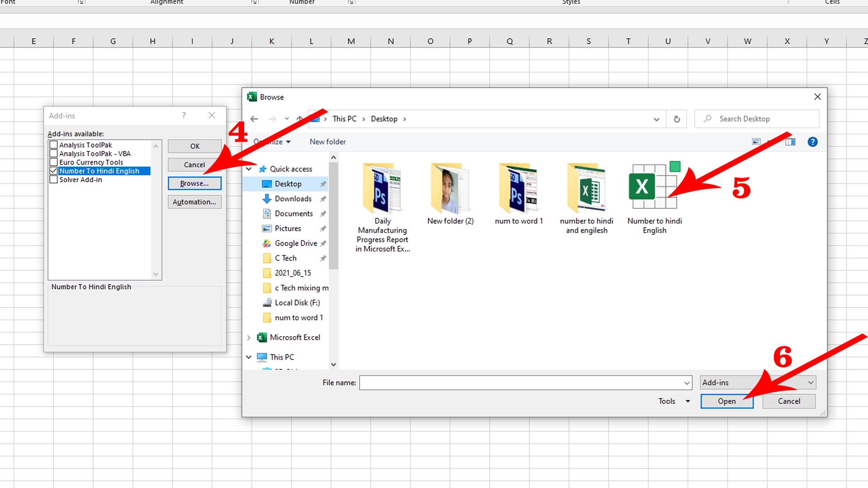This screenshot has width=868, height=488.
Task: Open the Help question mark icon
Action: click(812, 141)
